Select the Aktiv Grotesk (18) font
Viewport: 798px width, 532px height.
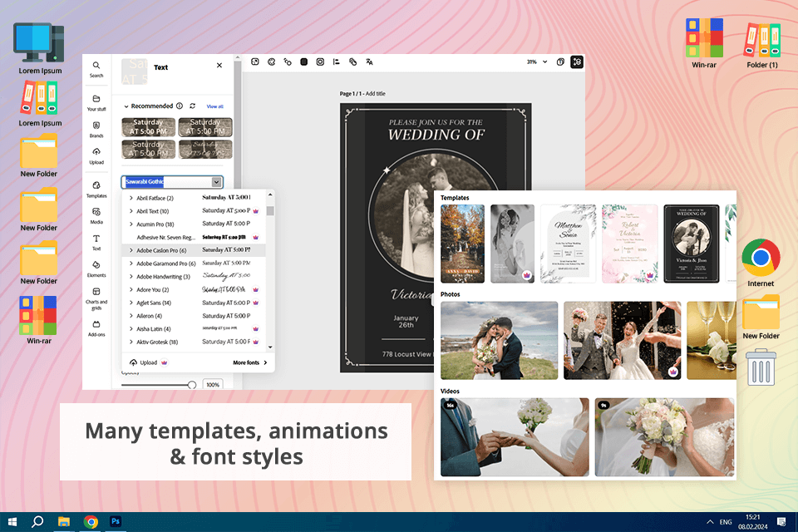point(194,342)
